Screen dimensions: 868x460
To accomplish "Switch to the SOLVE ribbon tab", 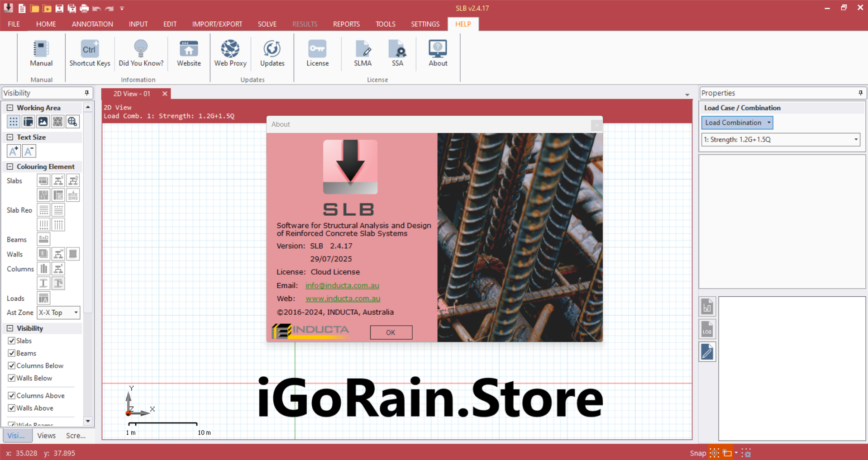I will 267,24.
